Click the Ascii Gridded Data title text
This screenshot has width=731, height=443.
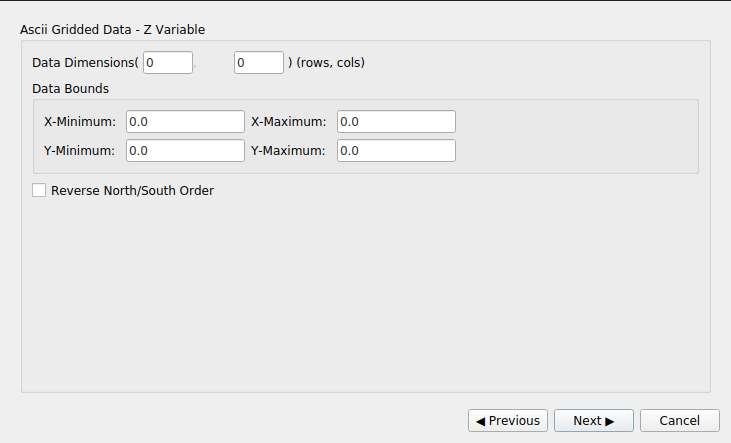point(112,29)
